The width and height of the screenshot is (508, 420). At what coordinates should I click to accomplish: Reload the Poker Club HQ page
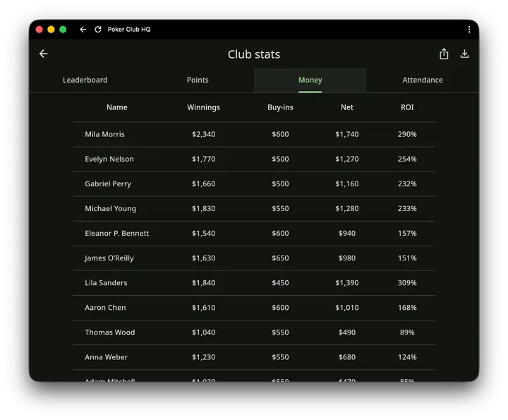(x=98, y=30)
